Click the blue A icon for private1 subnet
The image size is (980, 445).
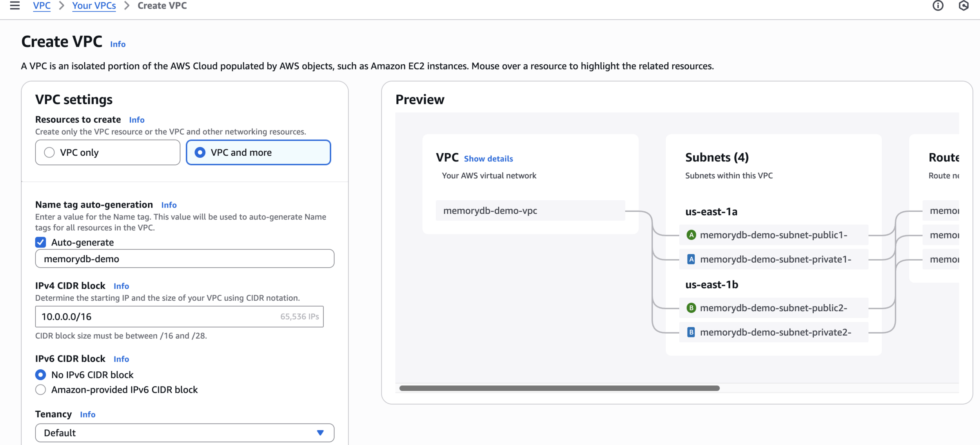point(691,259)
